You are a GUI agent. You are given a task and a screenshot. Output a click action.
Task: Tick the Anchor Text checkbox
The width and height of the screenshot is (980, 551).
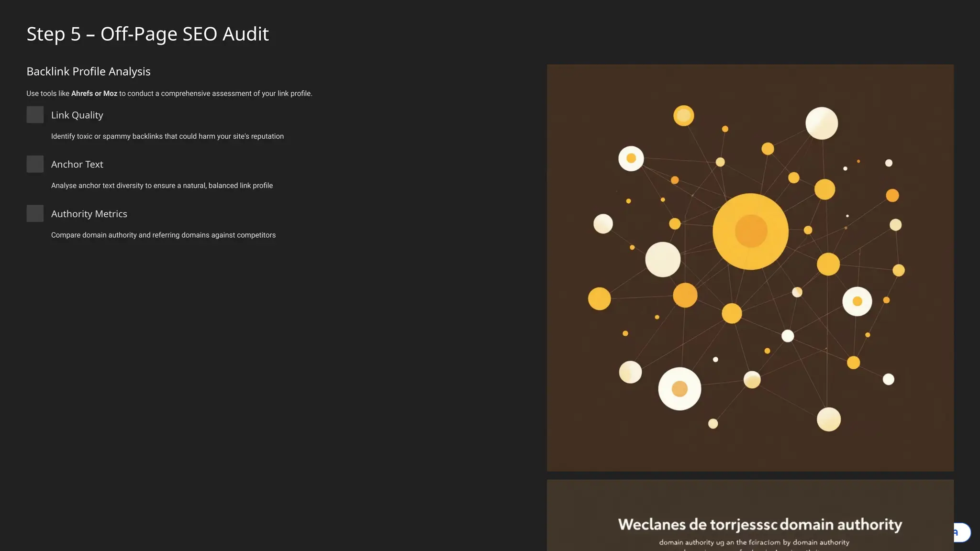point(35,164)
